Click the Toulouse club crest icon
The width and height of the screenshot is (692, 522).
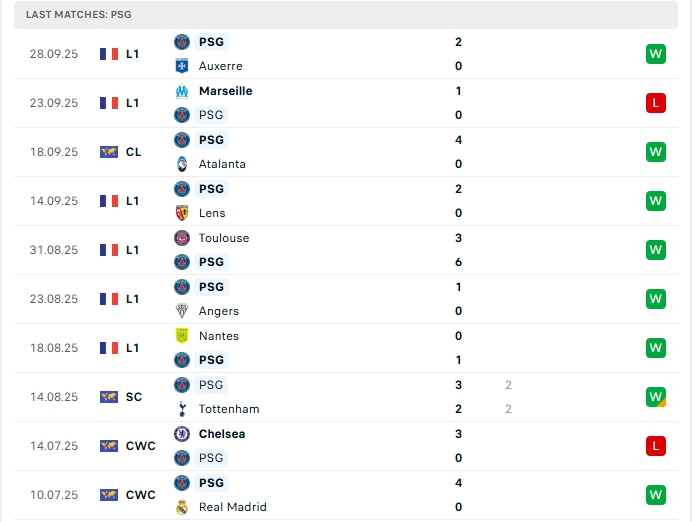point(182,238)
